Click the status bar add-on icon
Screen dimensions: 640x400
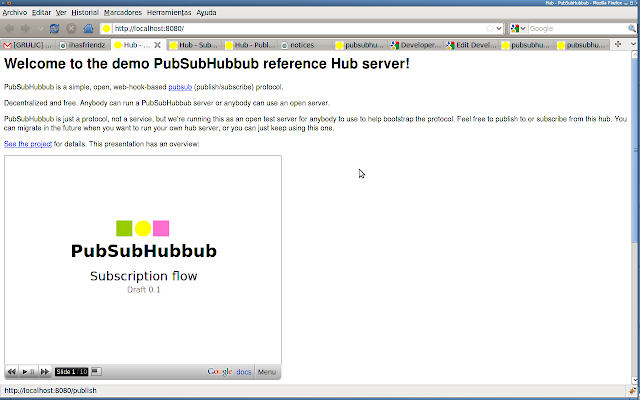[633, 391]
